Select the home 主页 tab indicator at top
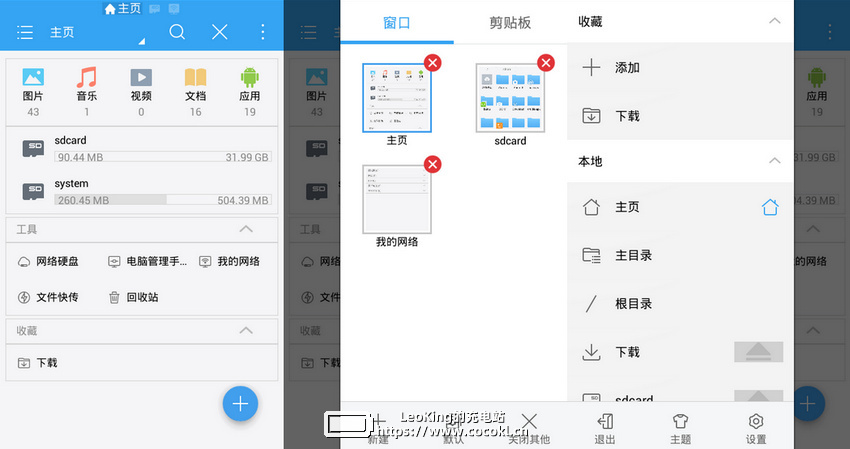This screenshot has width=850, height=449. 123,8
